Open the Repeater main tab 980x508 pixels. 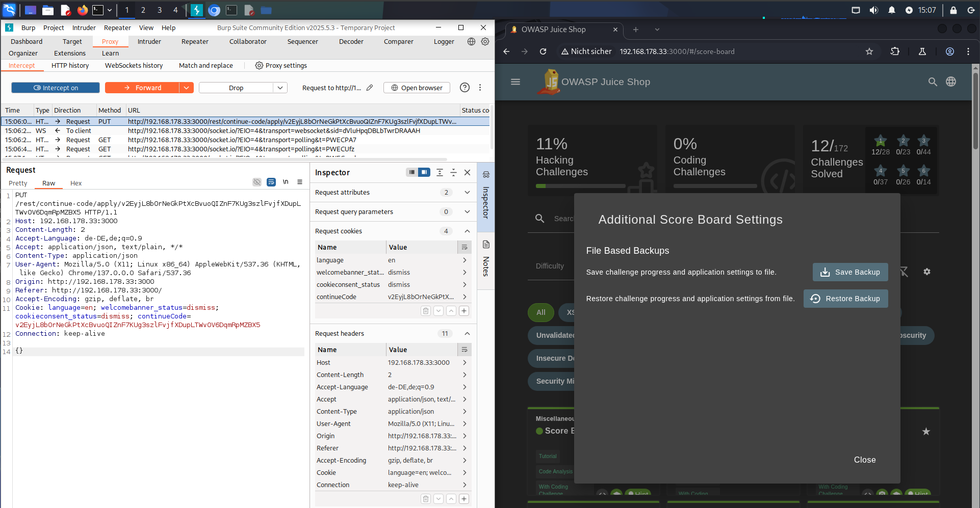pyautogui.click(x=195, y=42)
